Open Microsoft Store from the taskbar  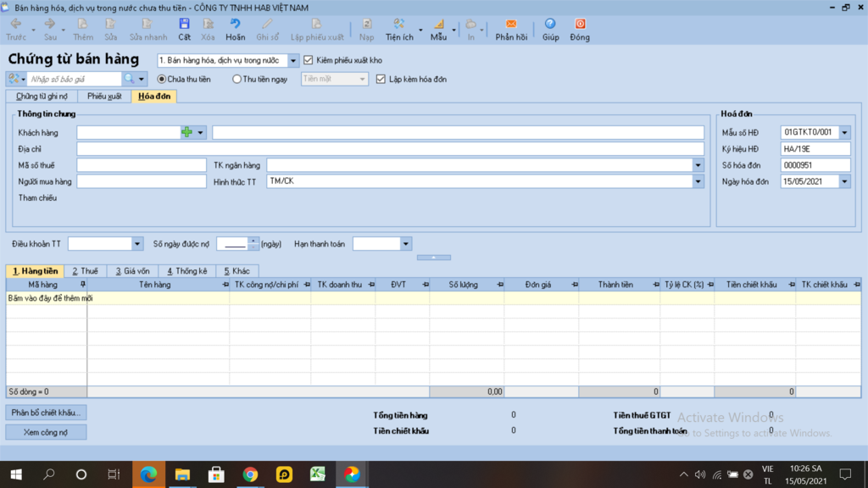click(216, 474)
